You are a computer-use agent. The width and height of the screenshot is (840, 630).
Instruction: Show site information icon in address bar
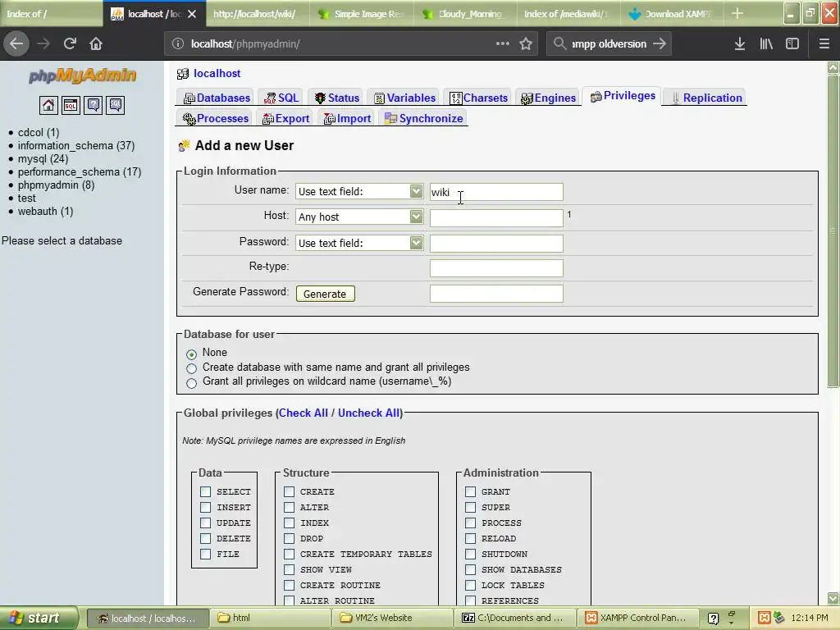click(178, 44)
